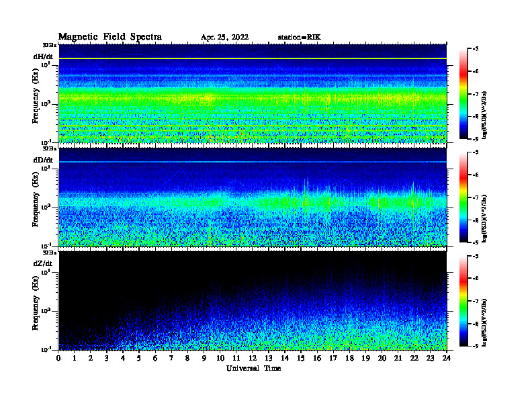Click hour 21 on the Universal Time axis
The width and height of the screenshot is (532, 411).
coord(398,358)
